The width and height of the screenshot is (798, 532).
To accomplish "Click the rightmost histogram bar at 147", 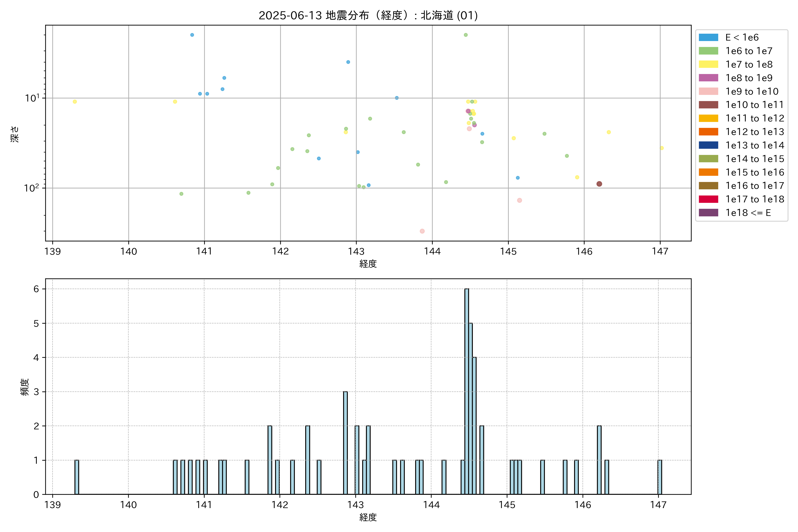I will (x=660, y=477).
